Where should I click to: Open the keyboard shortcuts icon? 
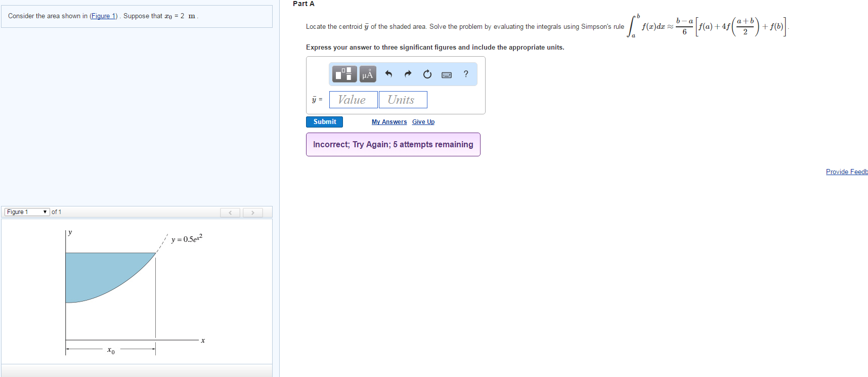tap(447, 75)
